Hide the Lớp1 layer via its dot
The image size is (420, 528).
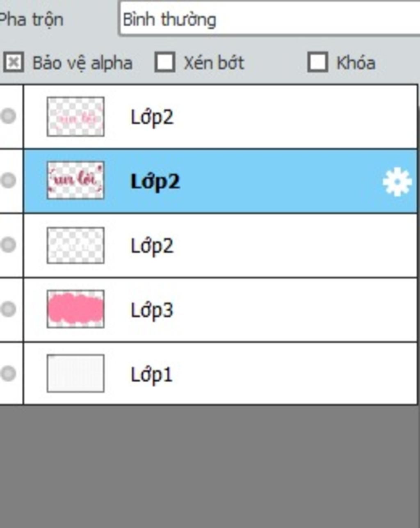pos(8,373)
